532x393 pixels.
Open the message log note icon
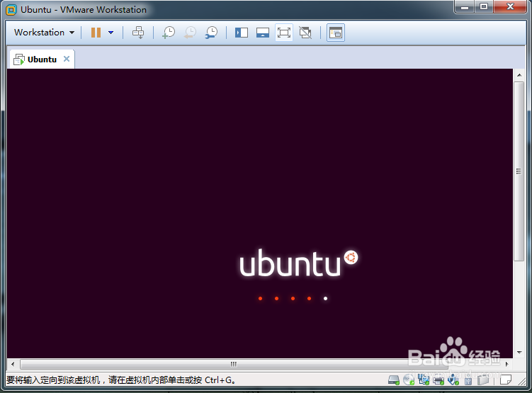[x=506, y=380]
